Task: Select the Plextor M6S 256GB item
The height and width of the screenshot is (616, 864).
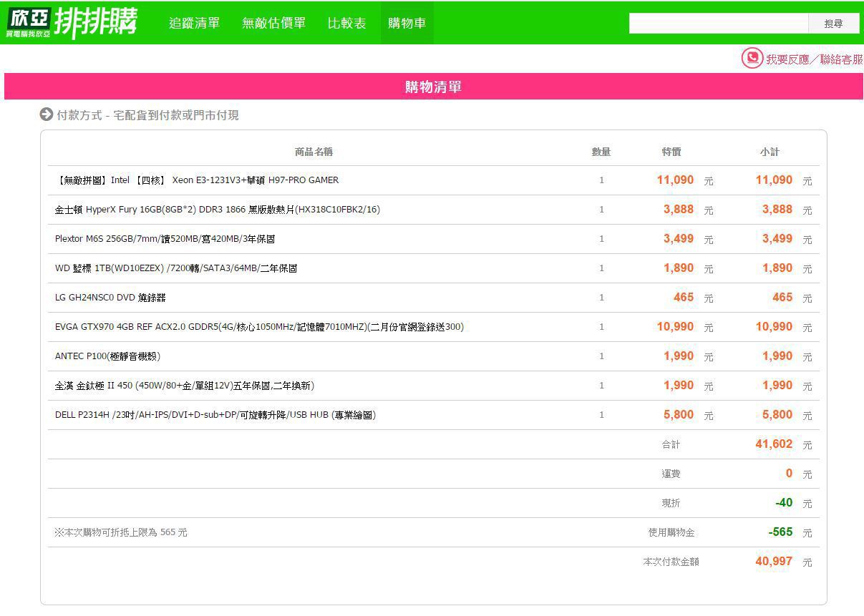Action: click(x=165, y=239)
